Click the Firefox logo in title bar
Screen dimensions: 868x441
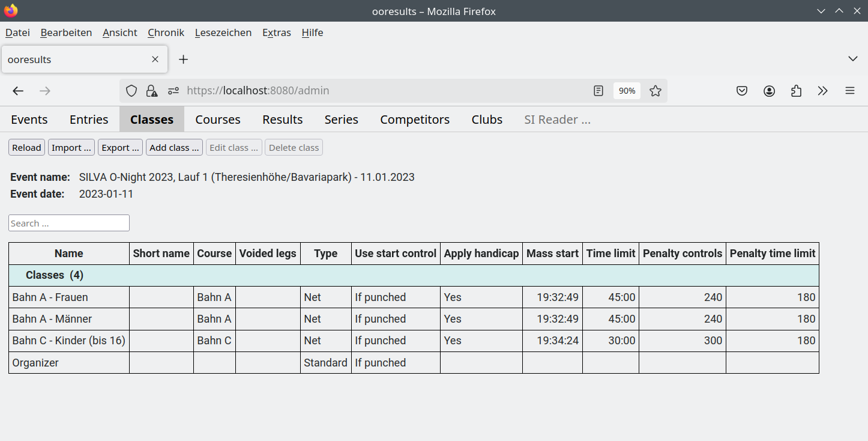tap(11, 11)
